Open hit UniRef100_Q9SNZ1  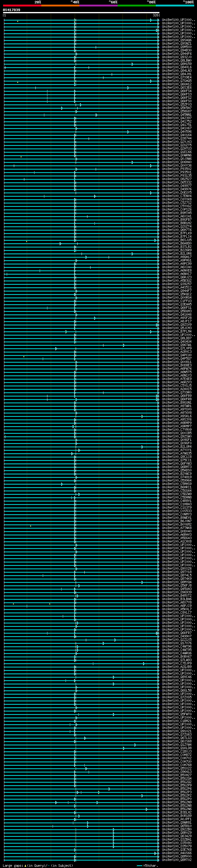coord(176,44)
